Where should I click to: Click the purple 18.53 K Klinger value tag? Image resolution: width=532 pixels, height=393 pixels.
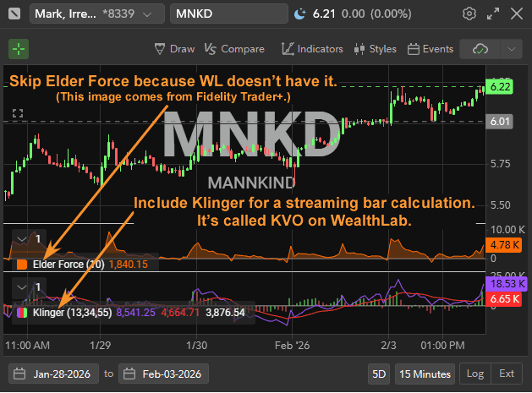click(x=507, y=284)
